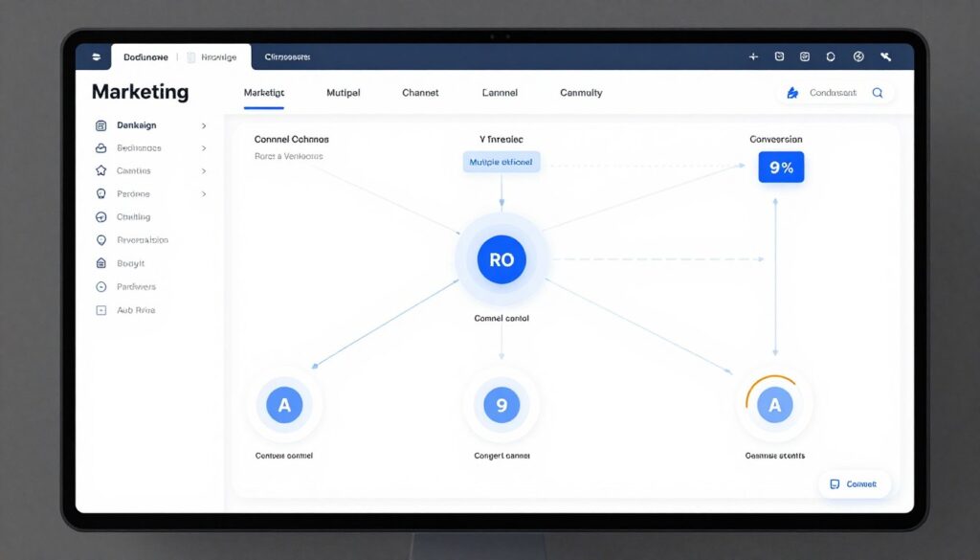
Task: Click the Dankaign sidebar icon
Action: point(100,125)
